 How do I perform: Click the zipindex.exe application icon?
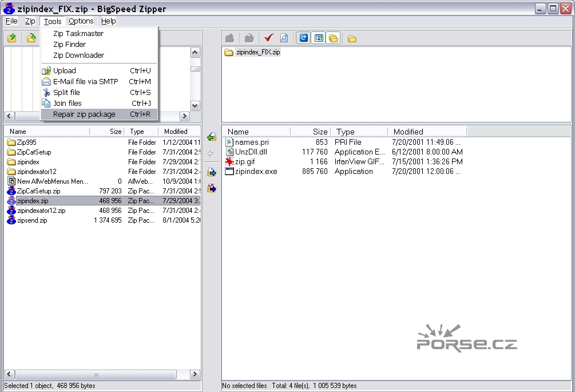[x=229, y=171]
